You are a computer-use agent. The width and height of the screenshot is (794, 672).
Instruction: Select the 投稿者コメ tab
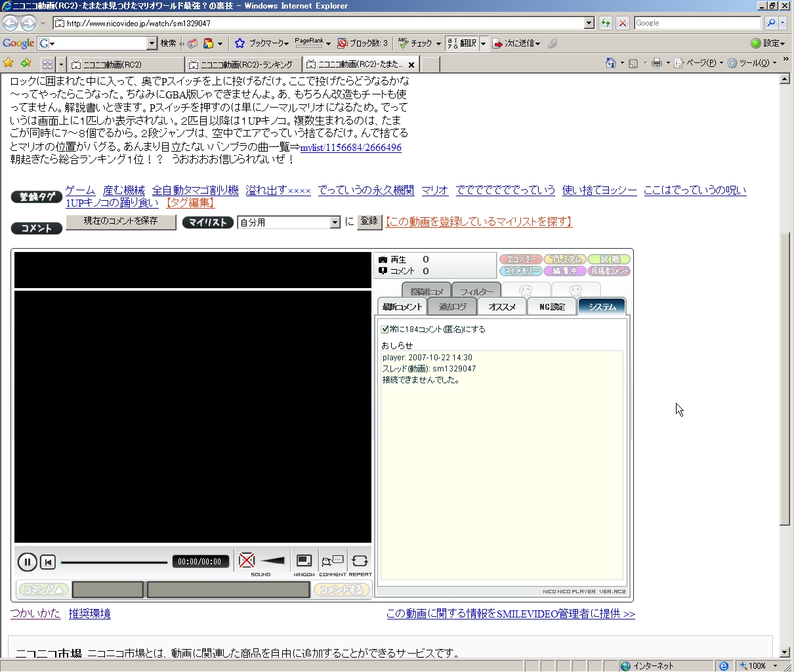[x=427, y=291]
